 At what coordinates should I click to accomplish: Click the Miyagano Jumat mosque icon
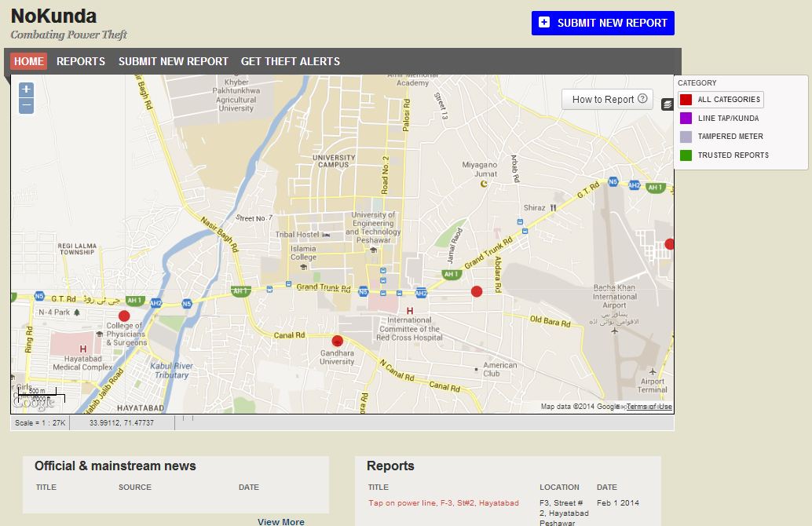[x=484, y=183]
